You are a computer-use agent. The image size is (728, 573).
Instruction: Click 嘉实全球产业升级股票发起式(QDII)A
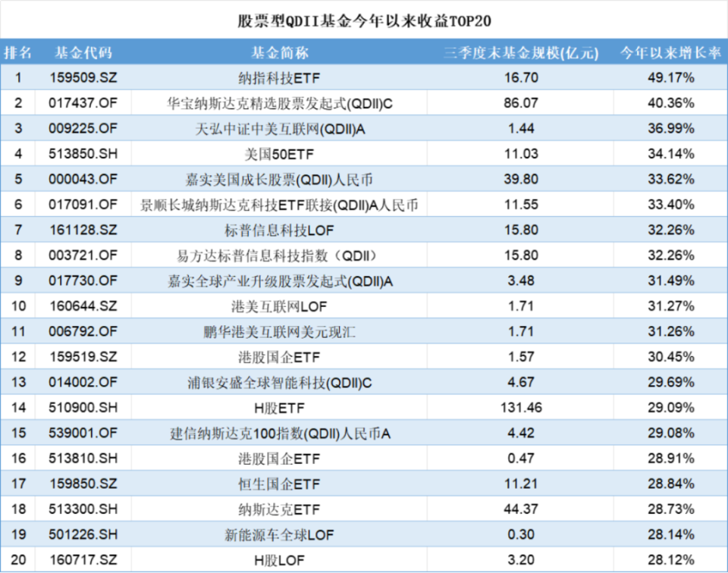pos(280,281)
